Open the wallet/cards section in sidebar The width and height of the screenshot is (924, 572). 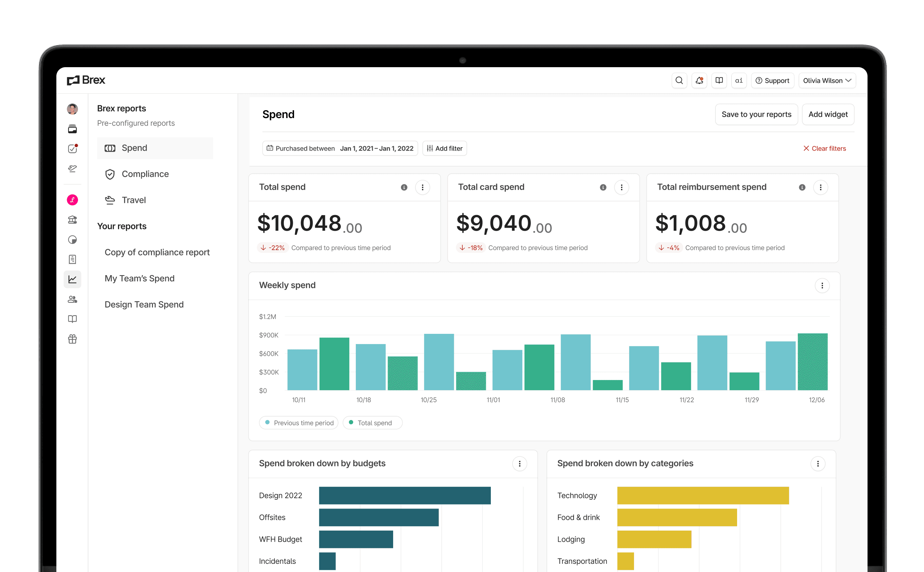[x=72, y=129]
